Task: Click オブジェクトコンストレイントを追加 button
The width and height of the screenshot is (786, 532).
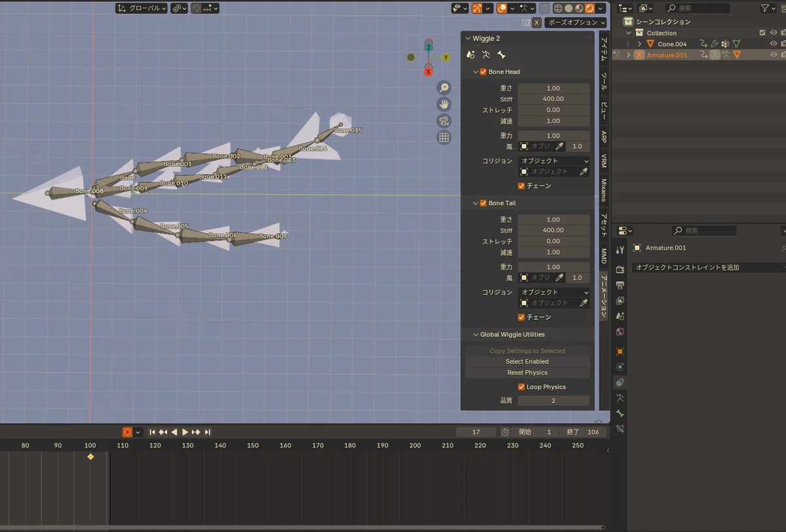Action: pos(709,267)
